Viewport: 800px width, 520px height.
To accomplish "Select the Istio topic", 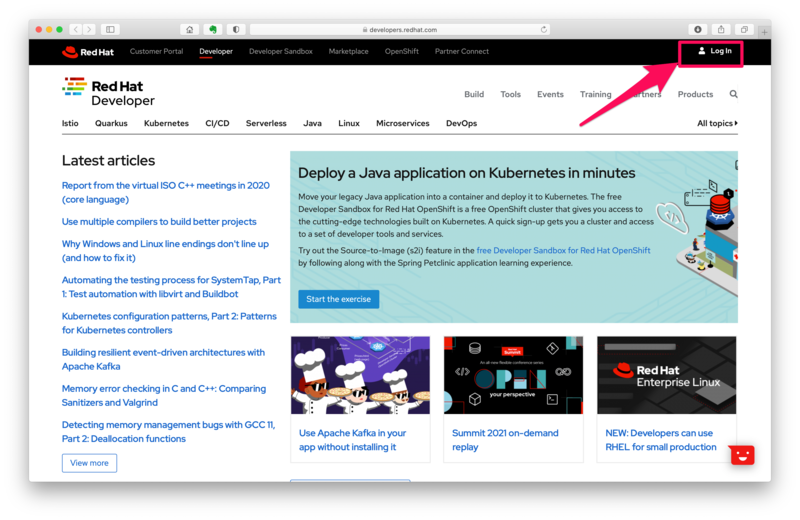I will pyautogui.click(x=70, y=123).
